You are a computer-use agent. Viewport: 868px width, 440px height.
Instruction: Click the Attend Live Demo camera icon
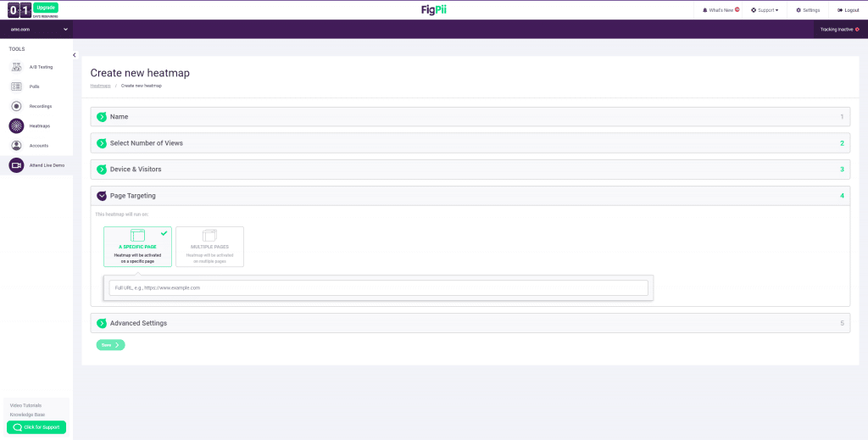click(16, 165)
